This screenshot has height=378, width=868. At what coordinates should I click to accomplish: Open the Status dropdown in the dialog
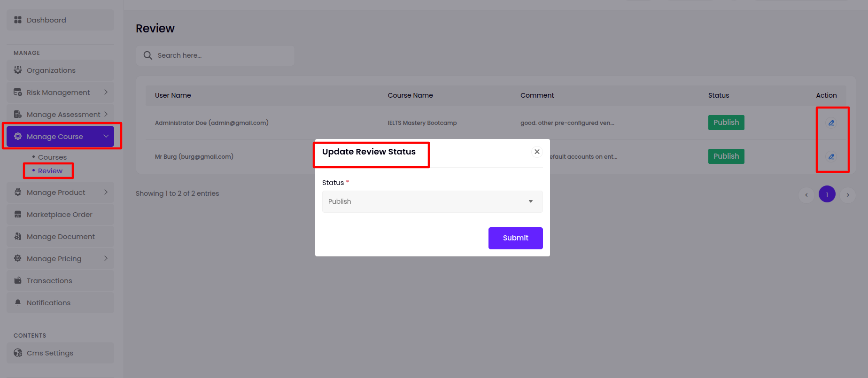coord(432,201)
